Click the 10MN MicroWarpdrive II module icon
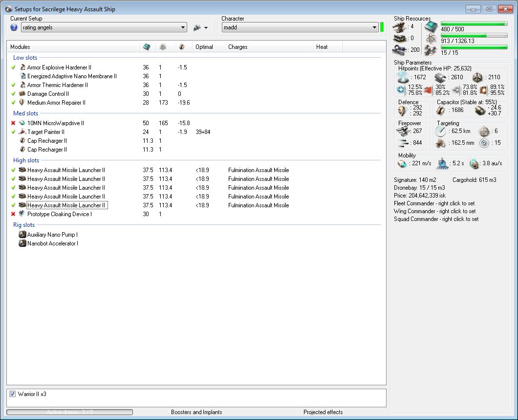The height and width of the screenshot is (420, 518). (x=22, y=123)
